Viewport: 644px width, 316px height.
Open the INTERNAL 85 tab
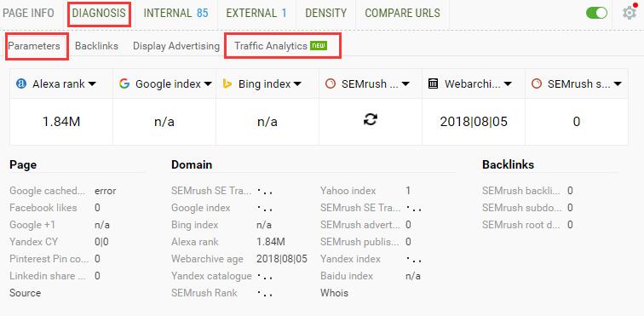click(x=175, y=13)
